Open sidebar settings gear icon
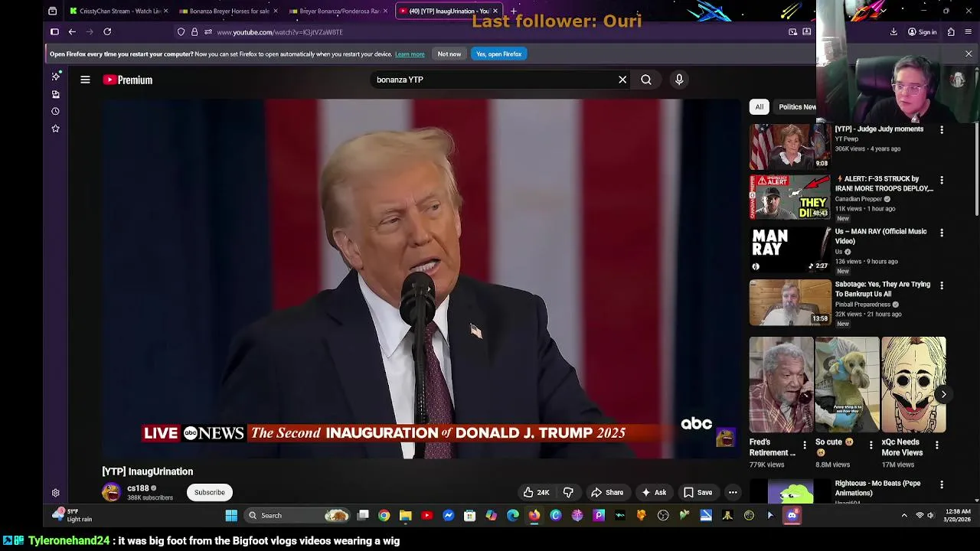The width and height of the screenshot is (980, 551). 55,493
